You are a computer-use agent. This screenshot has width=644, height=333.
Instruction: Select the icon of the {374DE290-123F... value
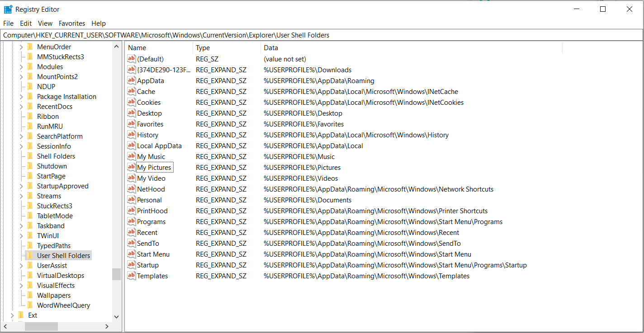pyautogui.click(x=132, y=70)
